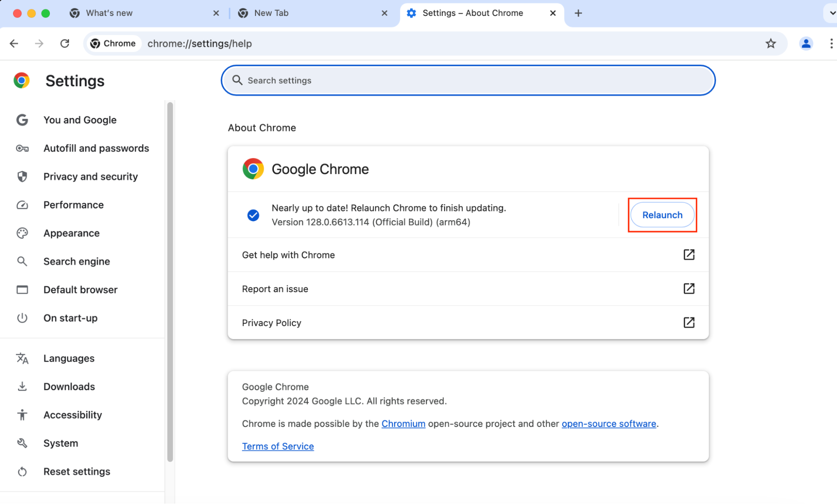Image resolution: width=837 pixels, height=504 pixels.
Task: Click the external-link icon beside Report an issue
Action: click(x=689, y=288)
